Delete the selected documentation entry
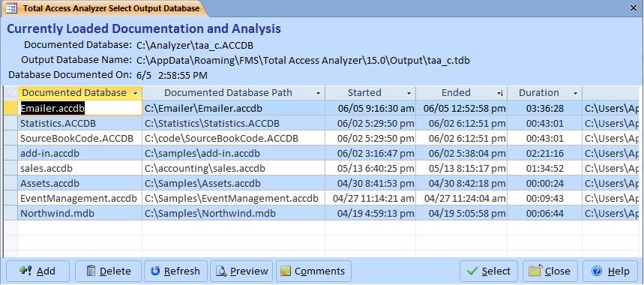Screen dimensions: 644x285 pos(108,271)
